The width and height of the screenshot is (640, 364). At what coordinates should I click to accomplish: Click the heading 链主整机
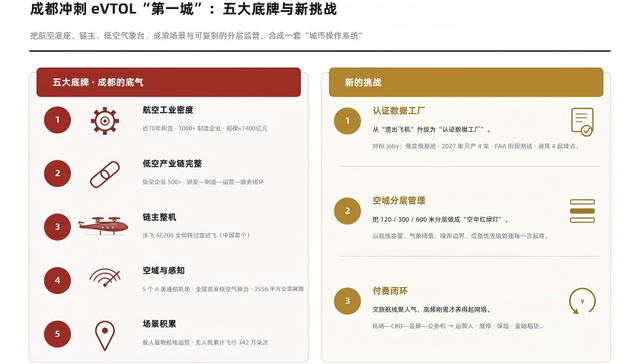pos(159,217)
